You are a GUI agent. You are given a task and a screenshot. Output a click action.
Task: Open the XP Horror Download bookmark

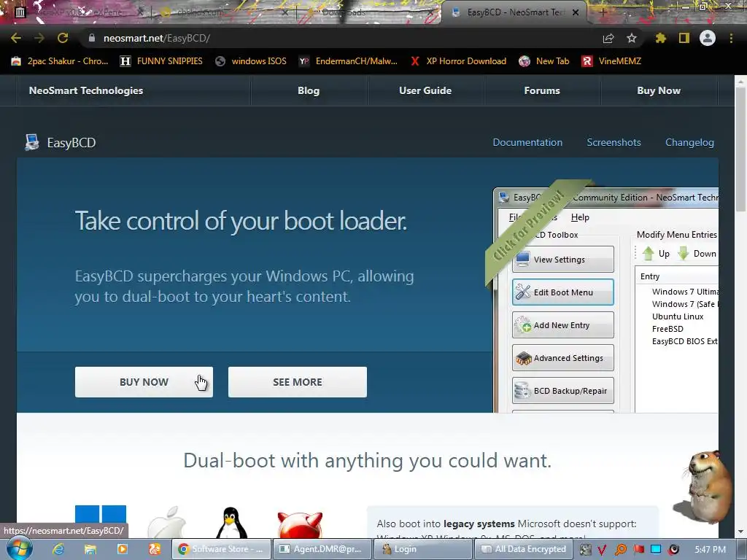click(458, 61)
